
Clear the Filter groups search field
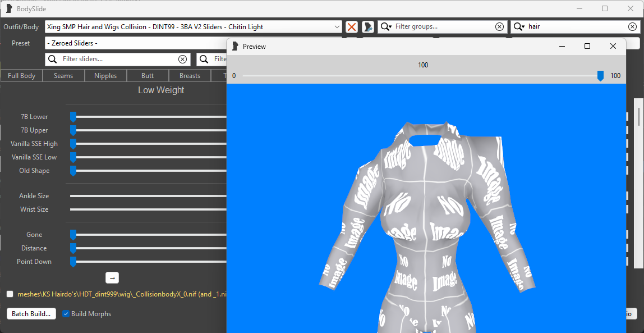click(x=499, y=27)
